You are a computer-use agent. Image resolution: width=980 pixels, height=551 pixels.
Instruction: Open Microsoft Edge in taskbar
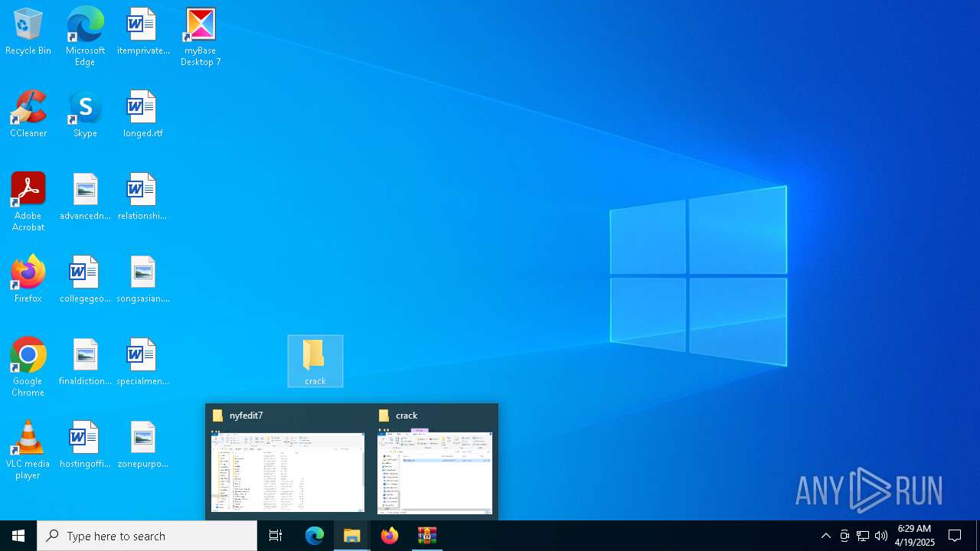[x=315, y=536]
